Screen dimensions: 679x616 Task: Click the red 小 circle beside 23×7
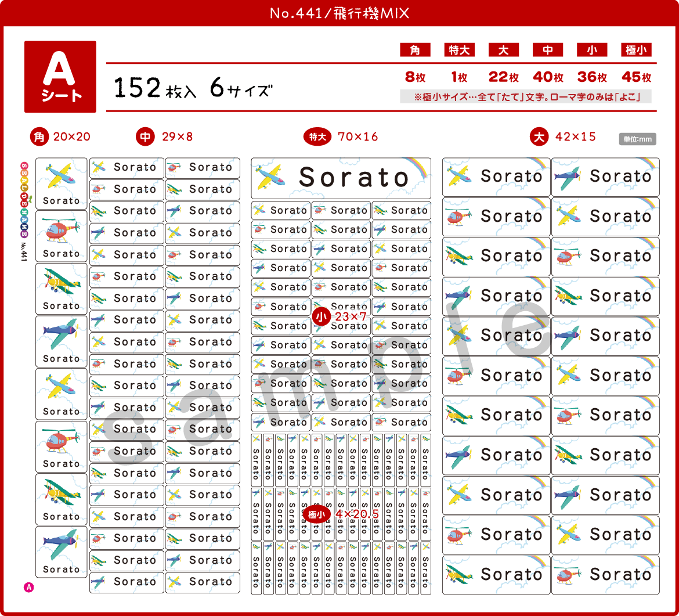[x=322, y=316]
